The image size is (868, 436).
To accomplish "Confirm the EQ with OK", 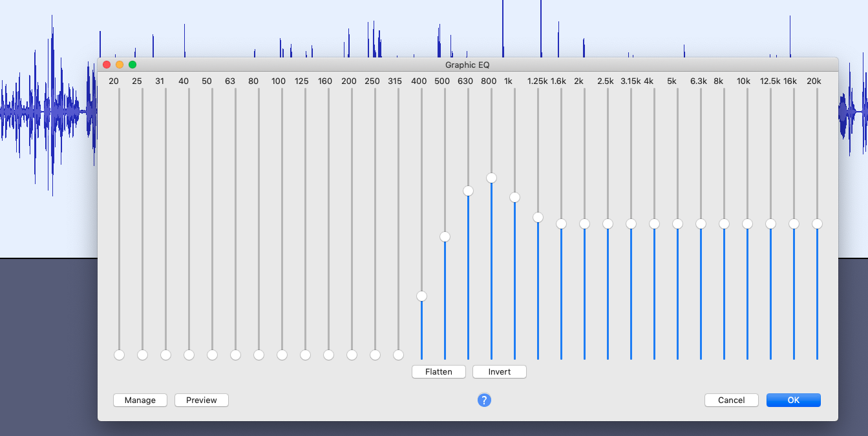I will 794,400.
